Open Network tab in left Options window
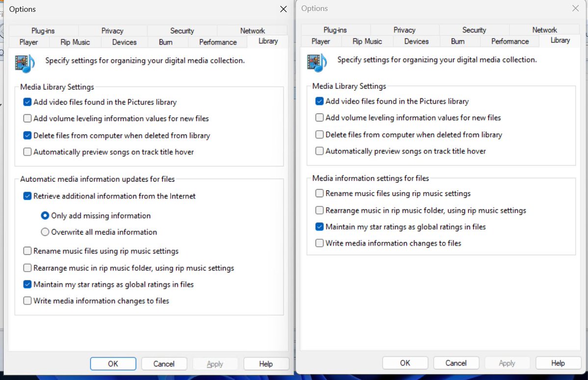 pyautogui.click(x=253, y=31)
